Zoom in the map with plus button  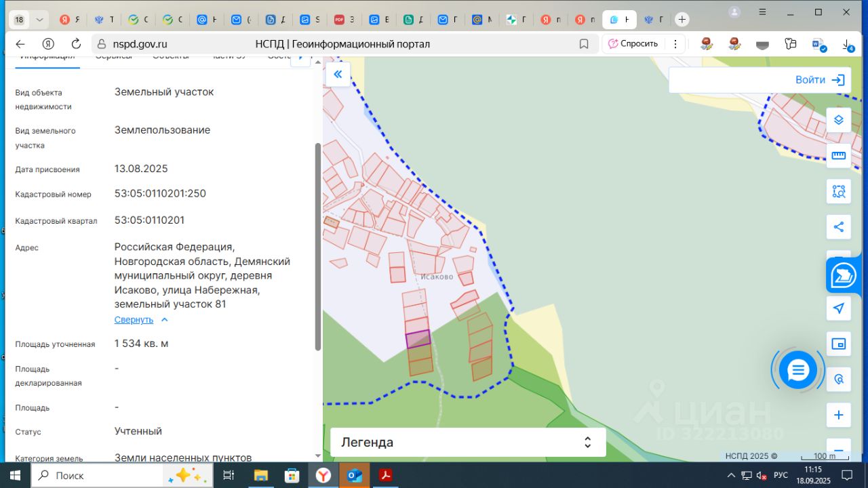coord(838,415)
